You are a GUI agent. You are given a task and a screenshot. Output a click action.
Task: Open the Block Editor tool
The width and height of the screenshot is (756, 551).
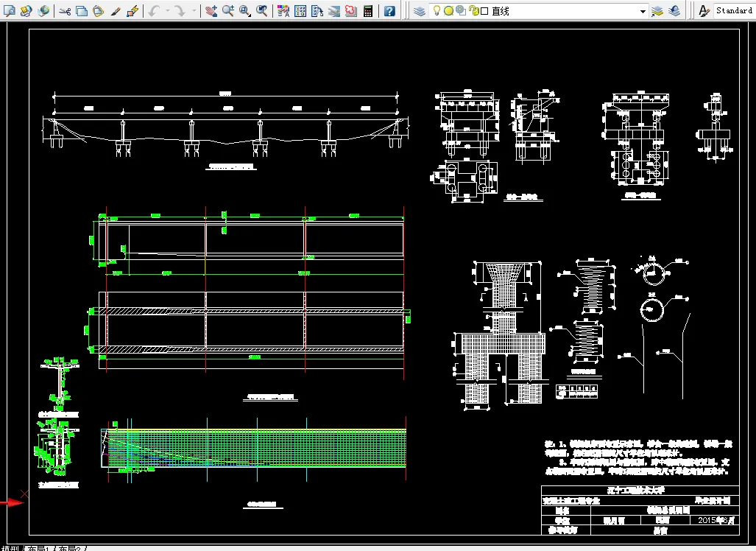[x=132, y=10]
